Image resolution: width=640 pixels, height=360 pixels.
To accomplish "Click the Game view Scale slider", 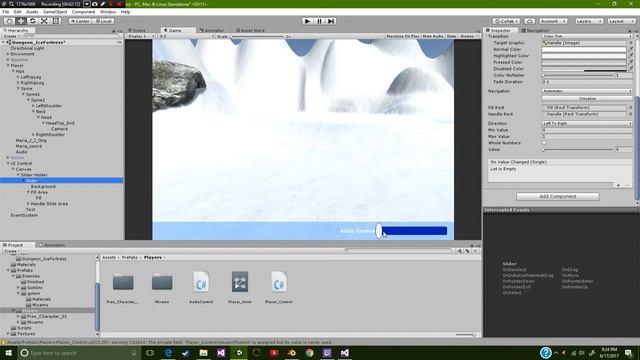I will pyautogui.click(x=257, y=36).
